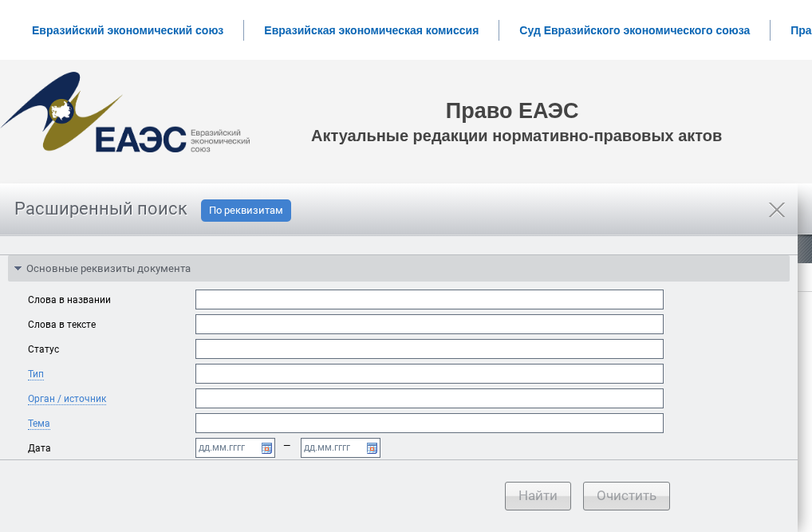Click the Тип input field
812x532 pixels.
coord(429,374)
